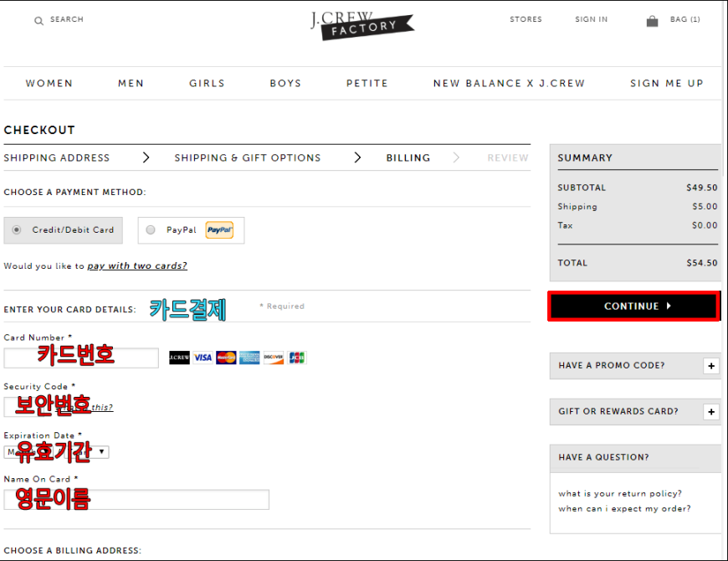Open the Girls menu

coord(207,83)
